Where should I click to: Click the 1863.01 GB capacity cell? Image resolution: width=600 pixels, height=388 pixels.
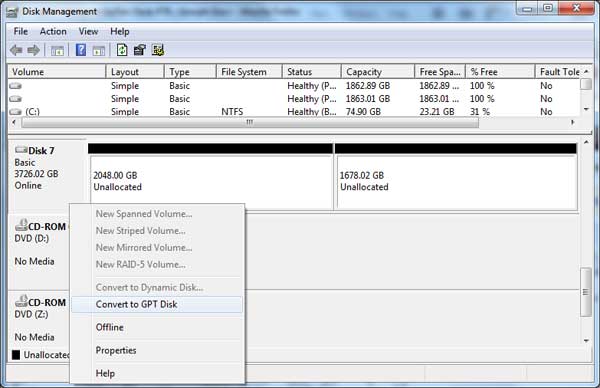pyautogui.click(x=368, y=99)
